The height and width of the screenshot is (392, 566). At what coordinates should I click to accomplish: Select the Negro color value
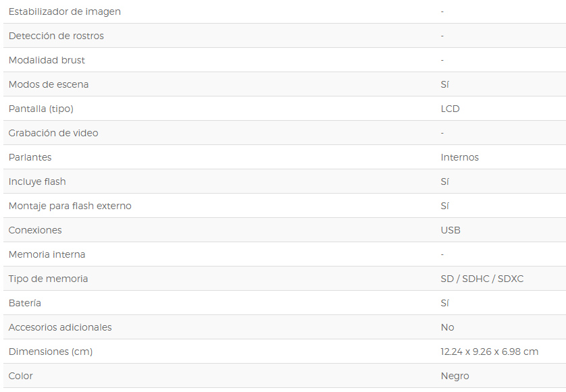click(455, 376)
